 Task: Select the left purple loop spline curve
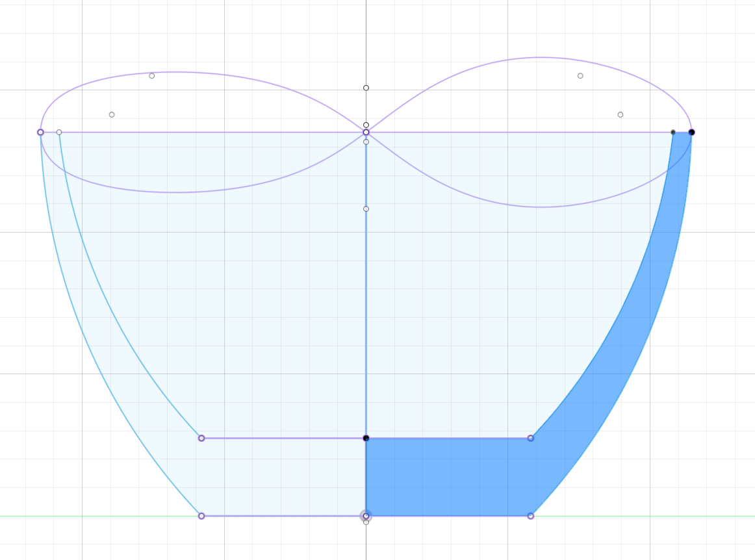point(176,72)
